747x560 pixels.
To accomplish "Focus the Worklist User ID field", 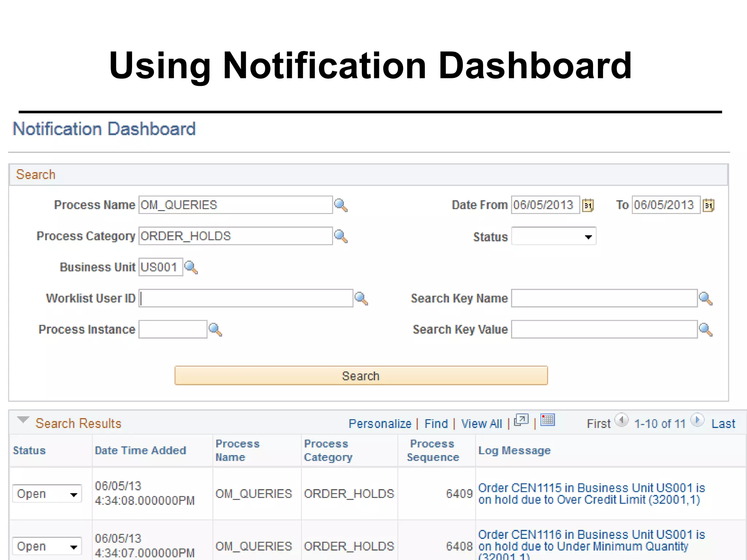I will pyautogui.click(x=246, y=298).
